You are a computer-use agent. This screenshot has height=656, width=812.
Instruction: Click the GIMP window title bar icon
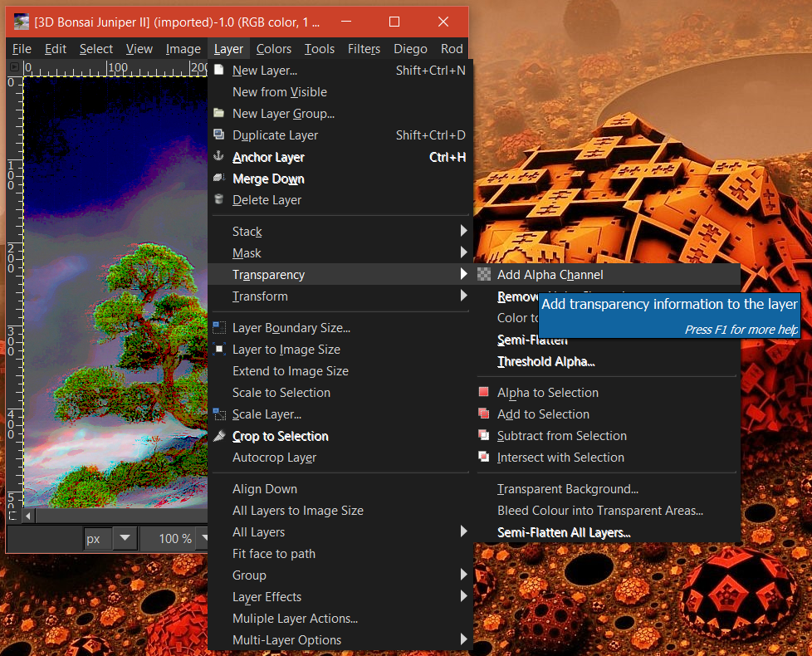[22, 22]
